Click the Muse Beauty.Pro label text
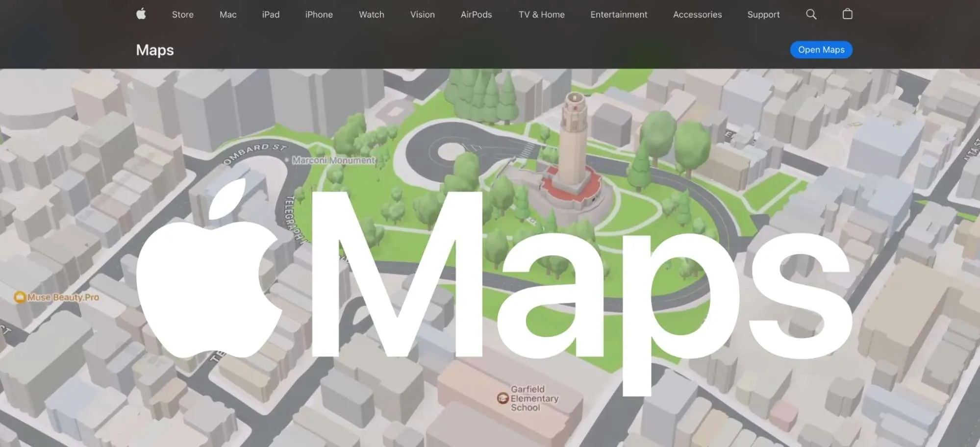 click(x=63, y=297)
